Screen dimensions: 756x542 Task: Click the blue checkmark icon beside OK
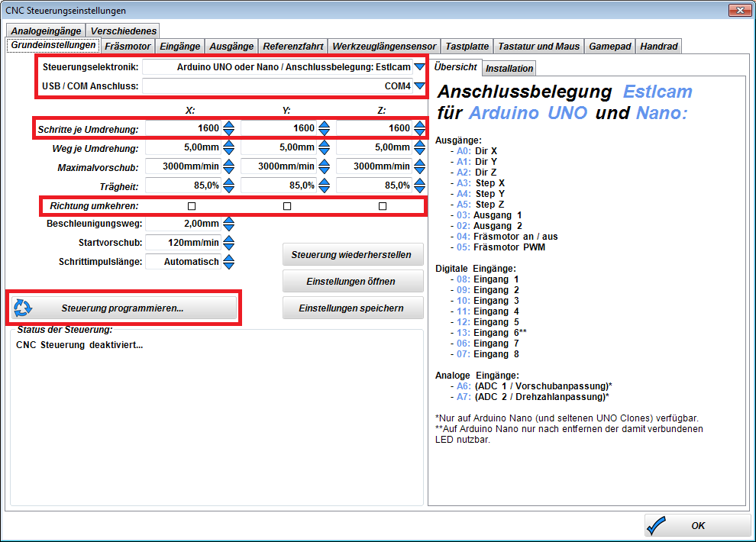click(654, 524)
